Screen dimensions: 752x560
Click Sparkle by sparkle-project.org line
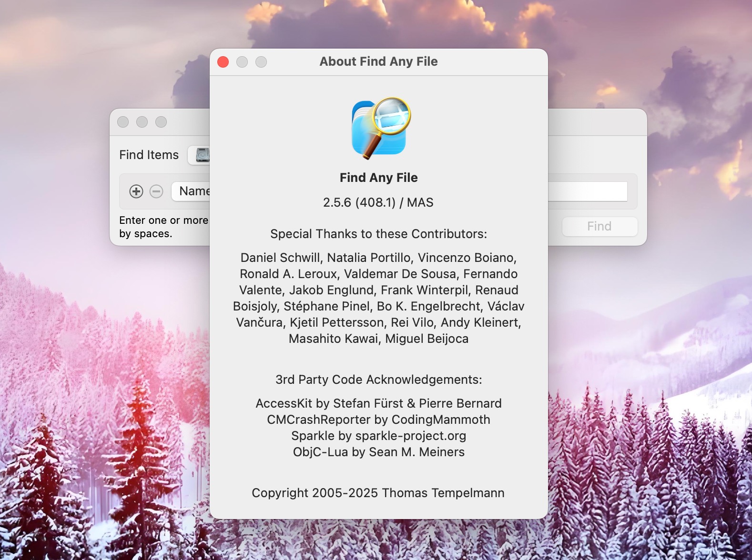[x=379, y=436]
